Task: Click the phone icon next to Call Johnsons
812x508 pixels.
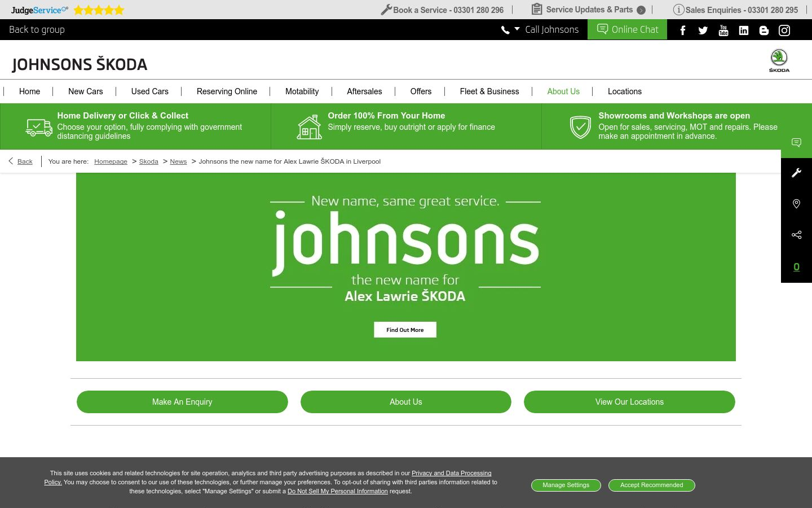Action: pos(505,30)
